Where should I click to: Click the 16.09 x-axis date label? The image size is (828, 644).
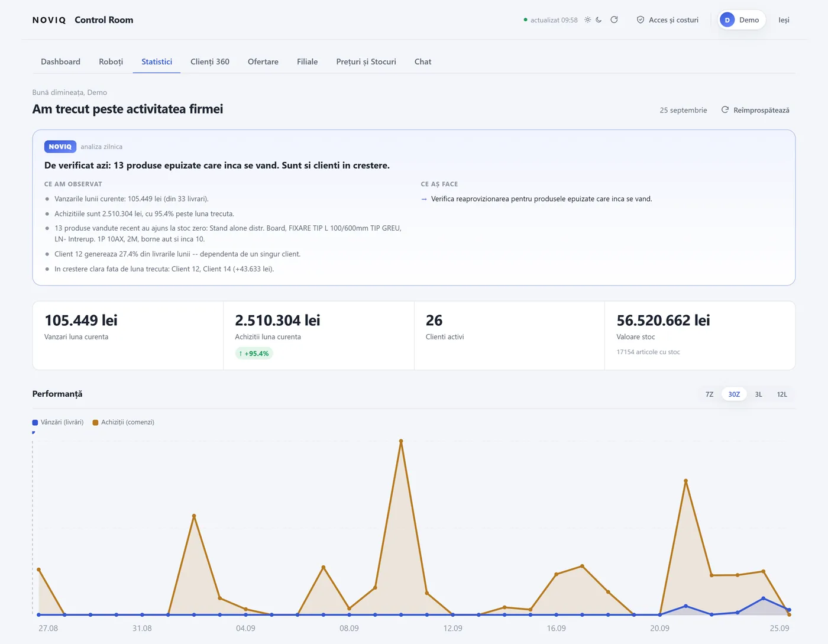[x=556, y=628]
